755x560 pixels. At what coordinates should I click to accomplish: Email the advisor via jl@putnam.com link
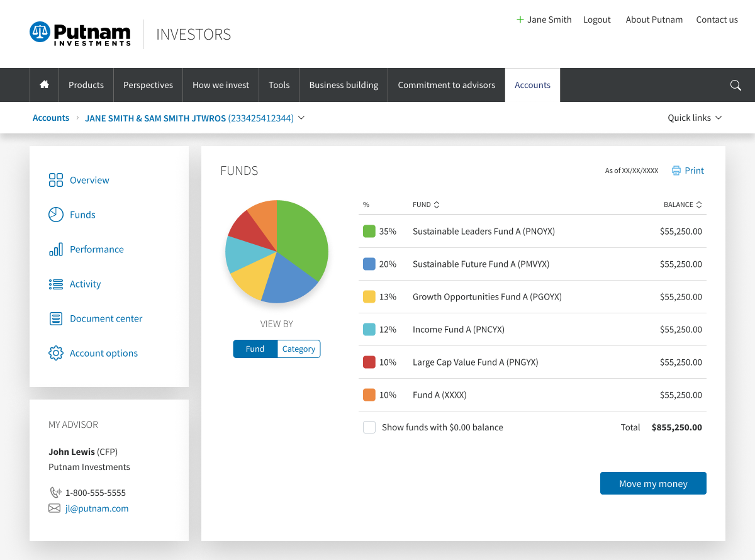97,508
